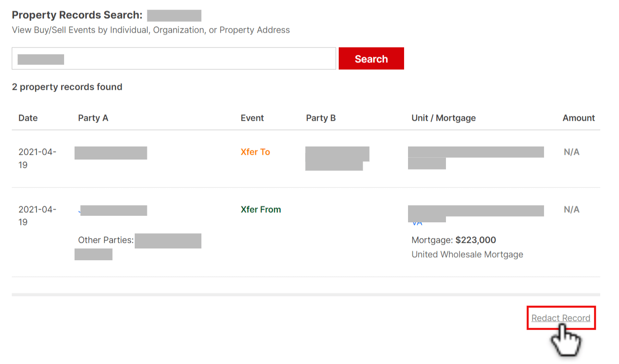619x364 pixels.
Task: Click the N/A amount in Xfer To row
Action: (x=571, y=152)
